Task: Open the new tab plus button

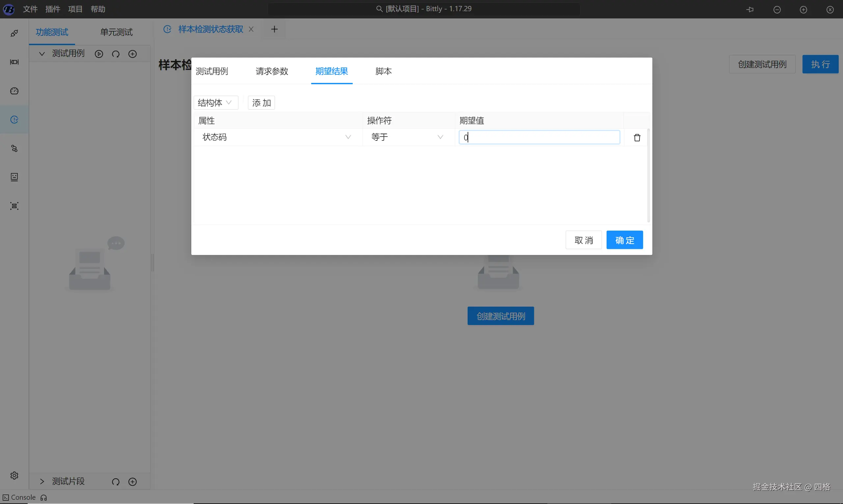Action: tap(274, 29)
